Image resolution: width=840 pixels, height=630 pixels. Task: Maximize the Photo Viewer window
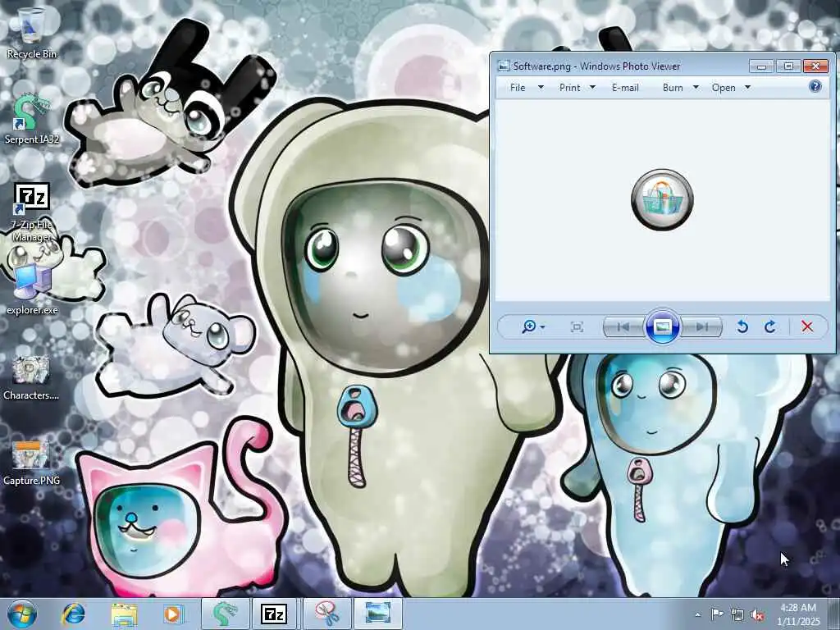click(x=788, y=66)
